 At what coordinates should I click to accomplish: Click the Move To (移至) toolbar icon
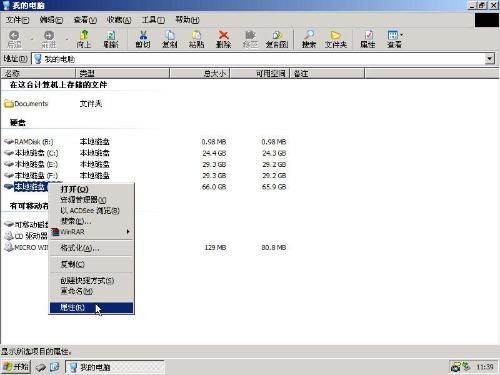tap(250, 39)
